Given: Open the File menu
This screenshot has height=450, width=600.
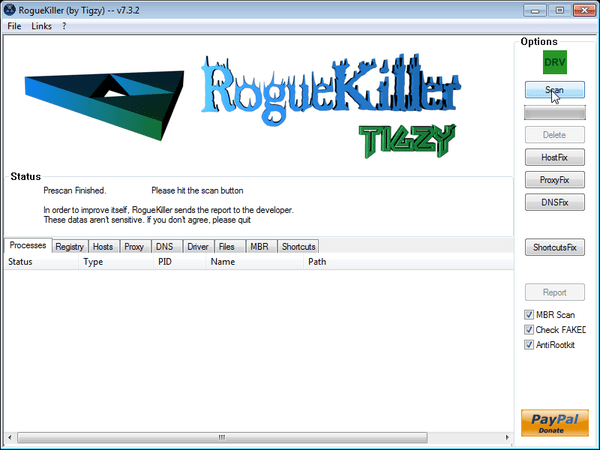Looking at the screenshot, I should tap(14, 26).
